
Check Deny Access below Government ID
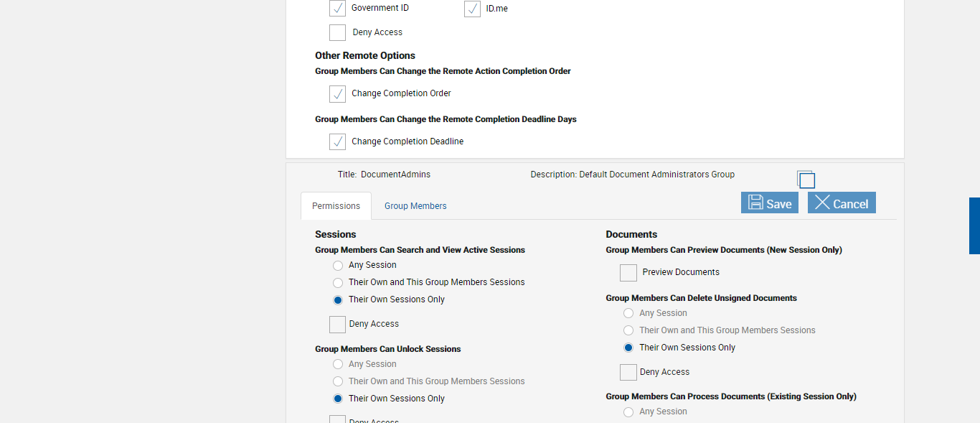[337, 33]
